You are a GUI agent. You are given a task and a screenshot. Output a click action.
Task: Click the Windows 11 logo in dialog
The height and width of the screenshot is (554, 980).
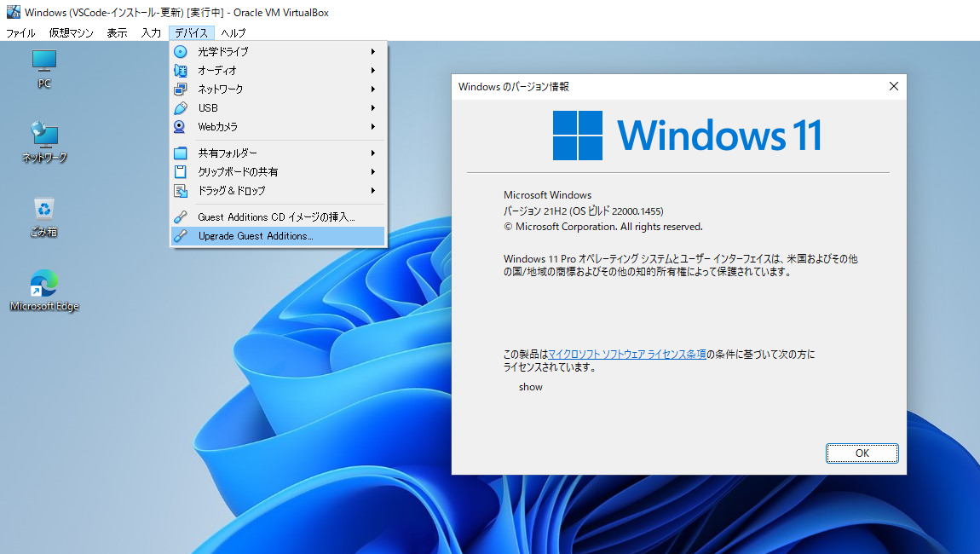[x=578, y=136]
